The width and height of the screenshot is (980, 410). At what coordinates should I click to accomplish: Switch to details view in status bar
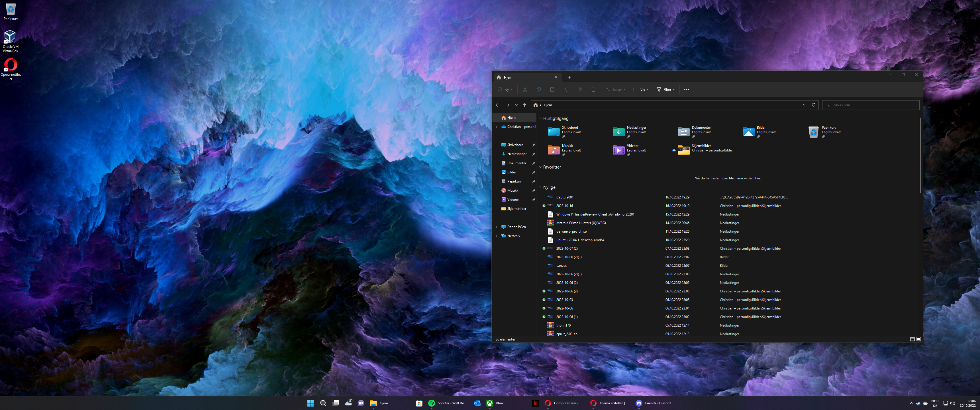click(912, 339)
